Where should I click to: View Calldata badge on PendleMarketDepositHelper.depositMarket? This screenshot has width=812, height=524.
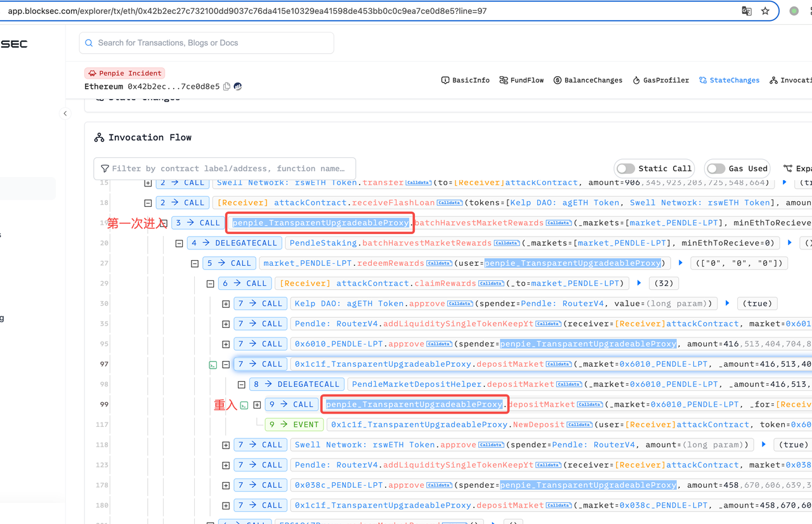coord(569,384)
